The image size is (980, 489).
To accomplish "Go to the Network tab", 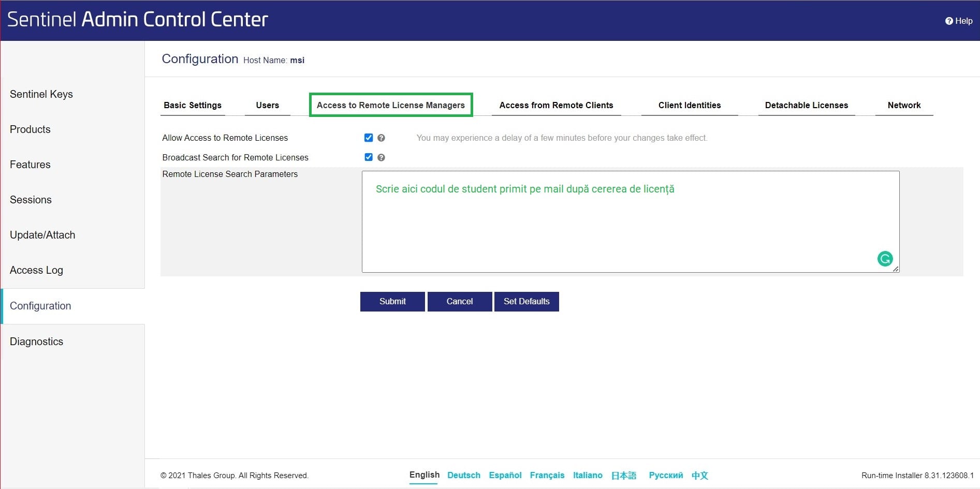I will tap(904, 105).
